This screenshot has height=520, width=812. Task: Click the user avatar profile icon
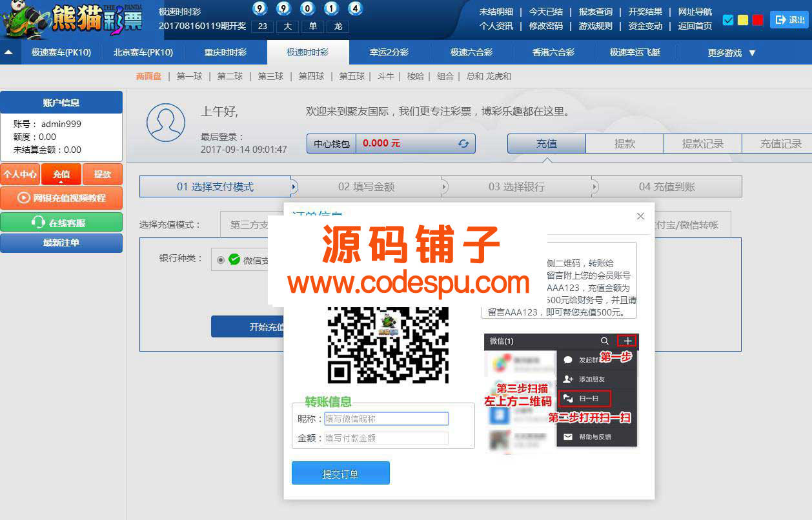coord(165,122)
